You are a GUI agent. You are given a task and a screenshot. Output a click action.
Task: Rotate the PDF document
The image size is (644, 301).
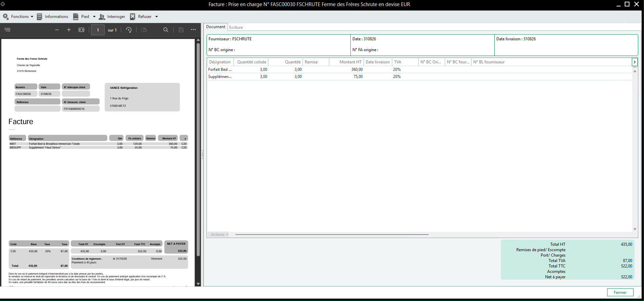(129, 30)
